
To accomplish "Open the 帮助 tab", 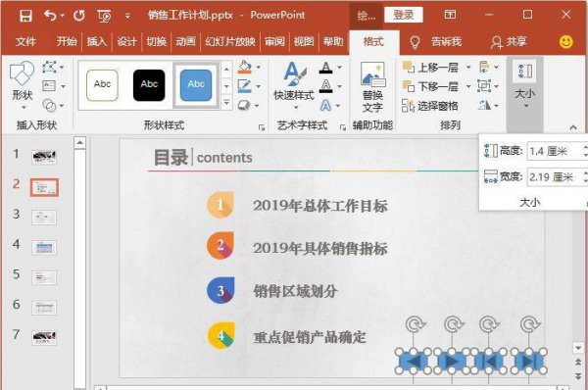I will (x=333, y=41).
